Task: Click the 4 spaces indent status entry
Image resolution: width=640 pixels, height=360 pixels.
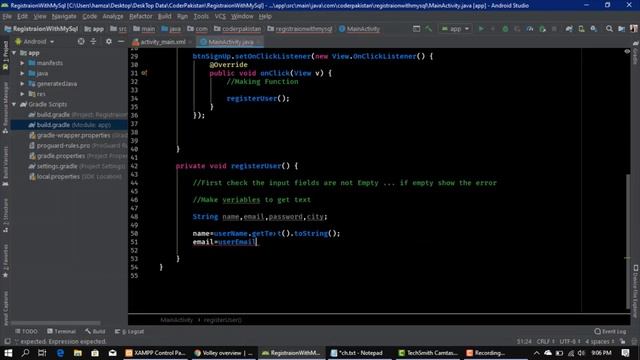Action: point(600,342)
